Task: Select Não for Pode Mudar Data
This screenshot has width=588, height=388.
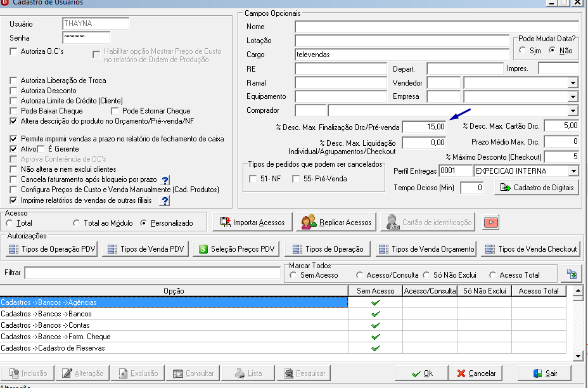Action: point(552,50)
